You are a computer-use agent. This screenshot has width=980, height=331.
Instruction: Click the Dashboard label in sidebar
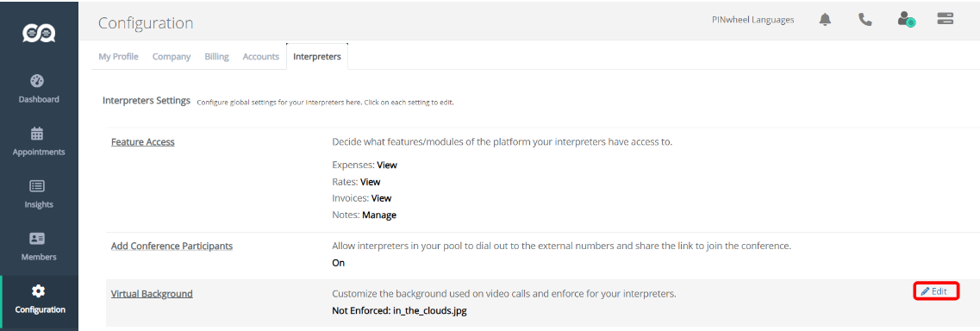pos(39,99)
